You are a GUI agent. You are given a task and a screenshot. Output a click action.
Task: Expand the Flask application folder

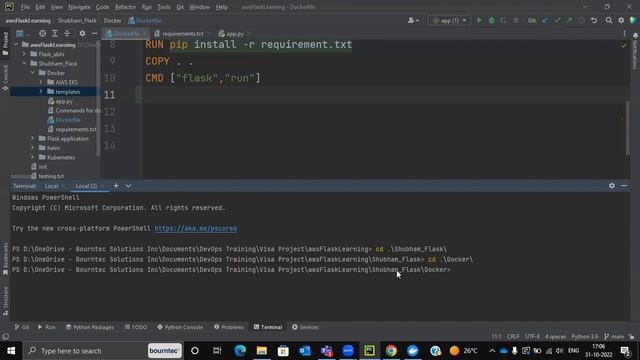click(33, 138)
